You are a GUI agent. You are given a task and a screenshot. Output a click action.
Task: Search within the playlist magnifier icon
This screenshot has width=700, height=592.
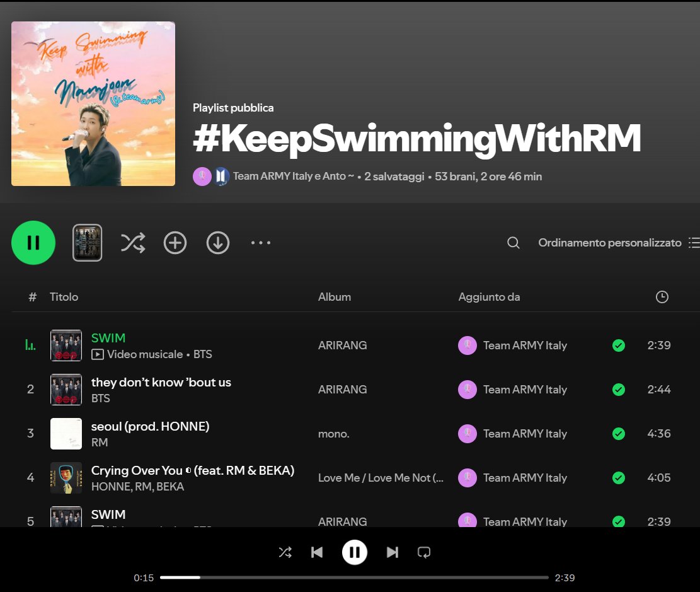click(514, 243)
